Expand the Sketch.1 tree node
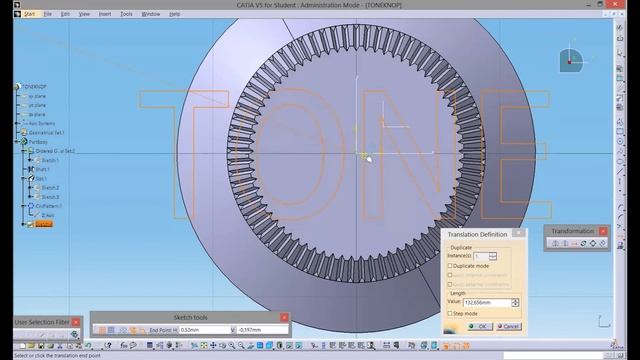 tap(30, 160)
